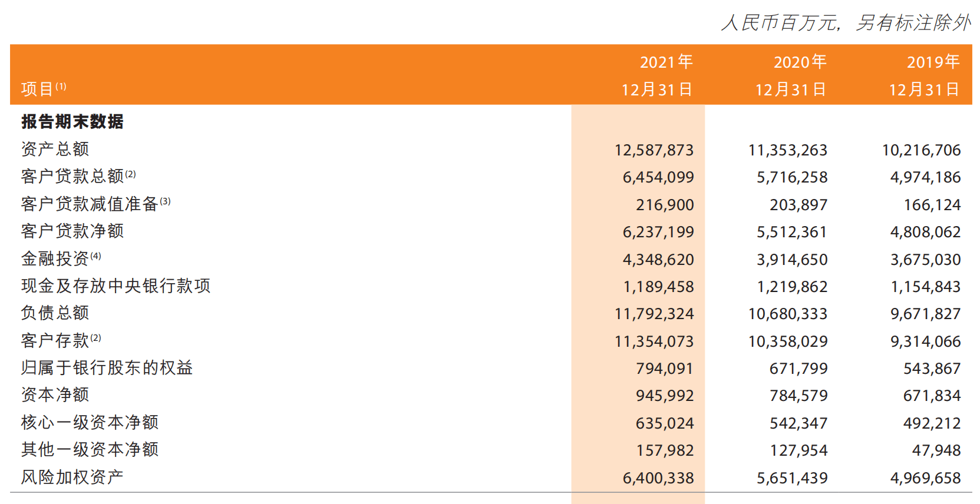Click the value 492,212
This screenshot has width=980, height=504.
pyautogui.click(x=932, y=423)
